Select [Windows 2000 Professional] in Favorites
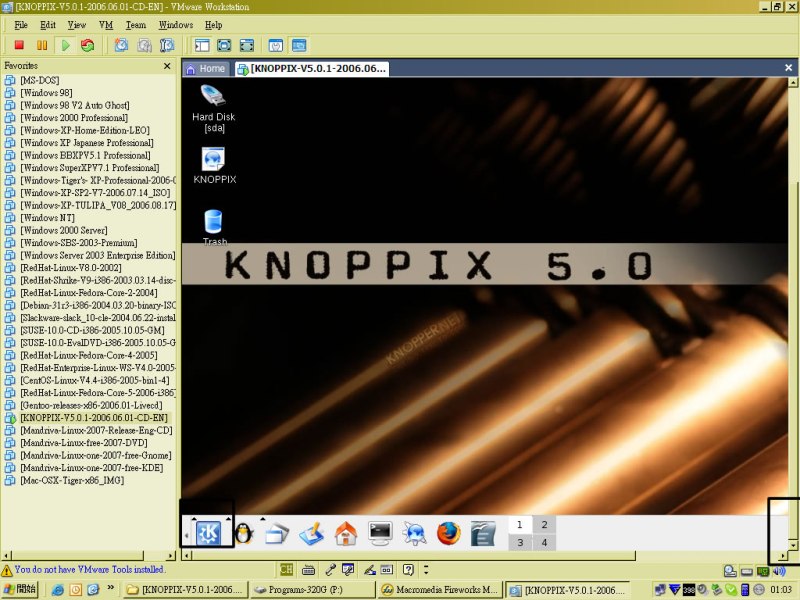This screenshot has height=600, width=800. tap(74, 118)
